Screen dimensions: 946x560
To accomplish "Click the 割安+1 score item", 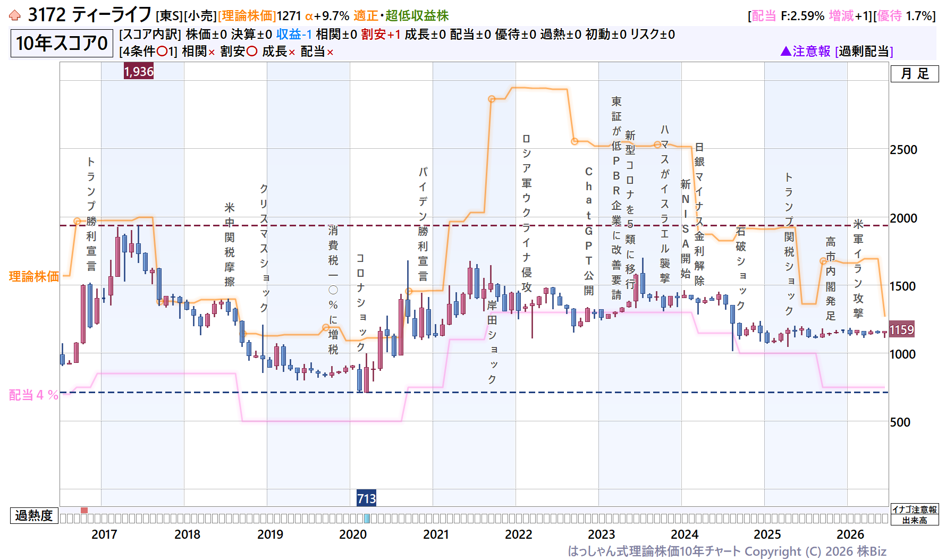I will (381, 35).
